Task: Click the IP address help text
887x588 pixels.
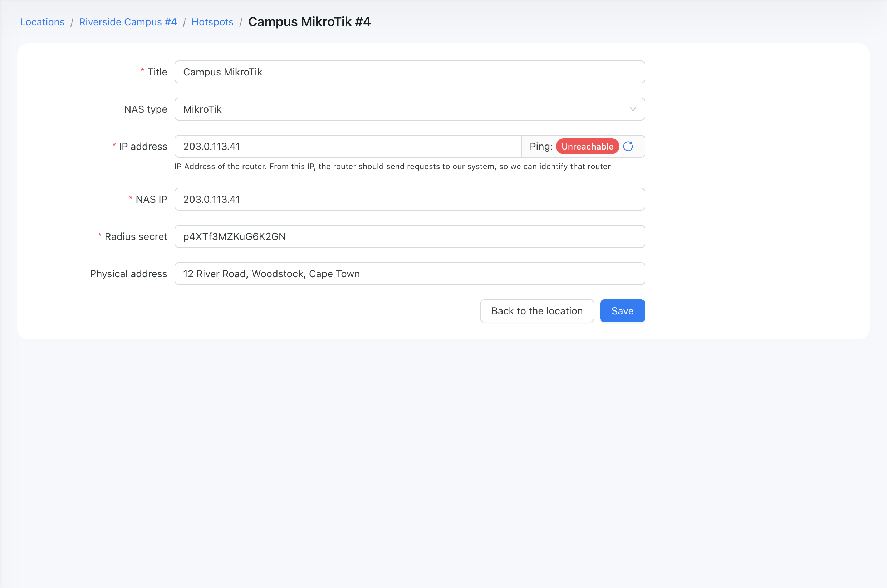Action: click(x=392, y=167)
